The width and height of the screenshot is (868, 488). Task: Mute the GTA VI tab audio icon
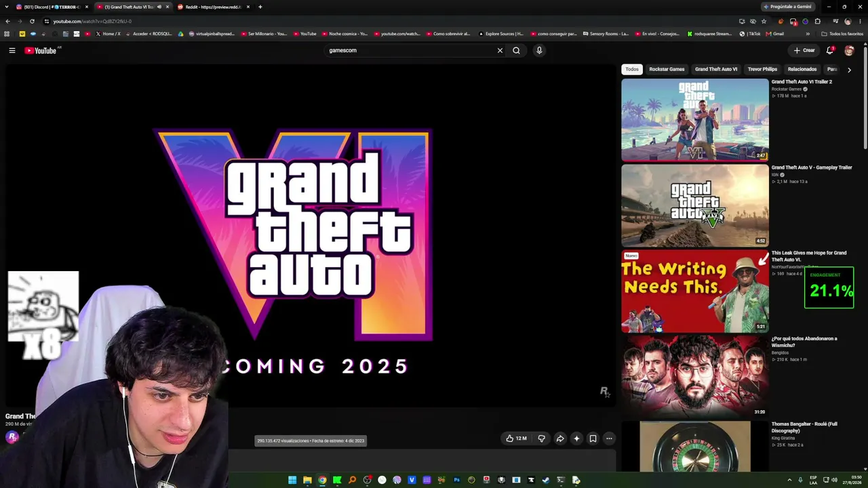tap(159, 7)
